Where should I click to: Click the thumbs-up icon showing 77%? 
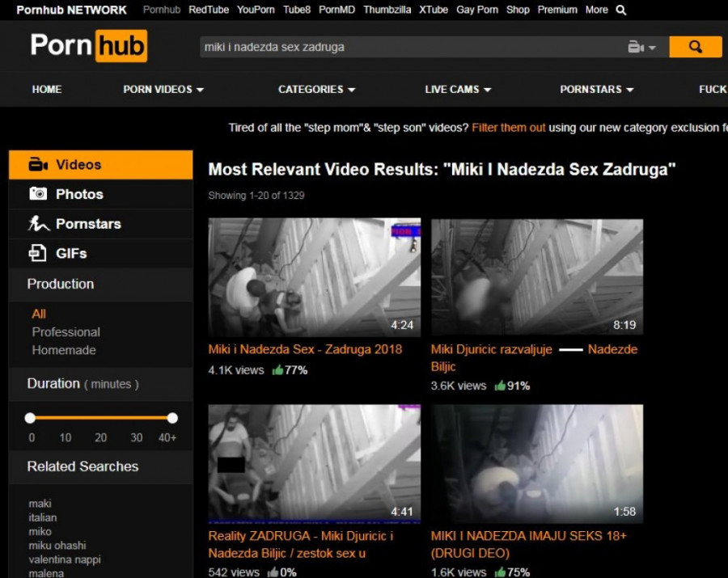coord(277,370)
